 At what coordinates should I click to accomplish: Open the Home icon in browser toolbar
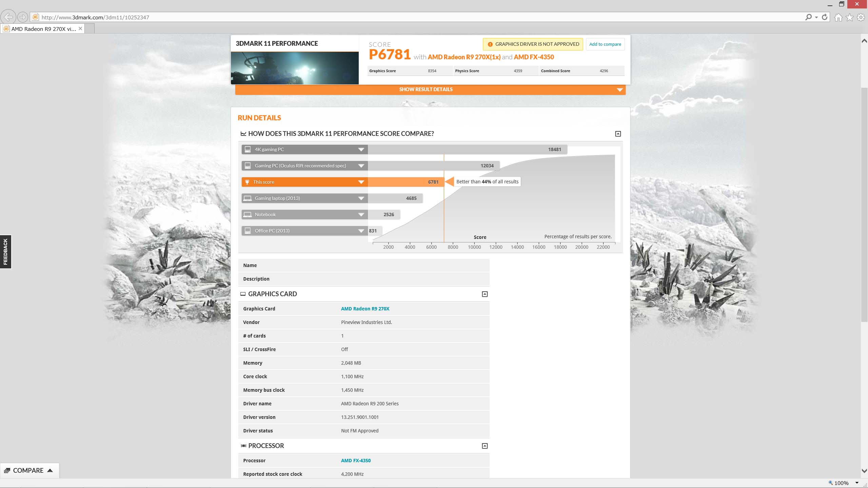click(x=839, y=17)
